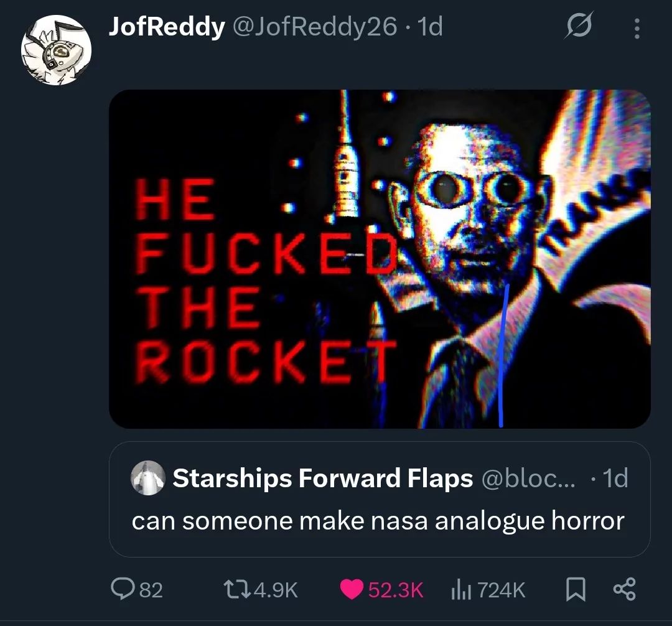Share the tweet via share icon
The height and width of the screenshot is (626, 672).
pyautogui.click(x=625, y=589)
